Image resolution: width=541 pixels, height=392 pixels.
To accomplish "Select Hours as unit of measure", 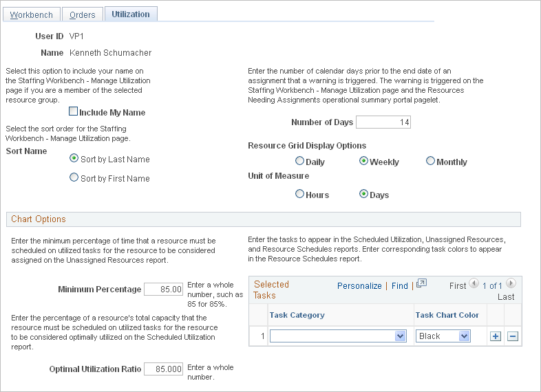I will [x=299, y=194].
